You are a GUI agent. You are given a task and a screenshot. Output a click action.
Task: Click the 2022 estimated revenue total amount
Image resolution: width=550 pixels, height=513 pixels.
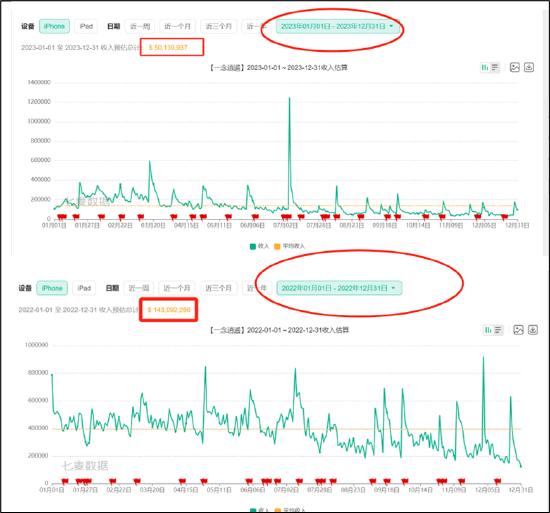169,310
